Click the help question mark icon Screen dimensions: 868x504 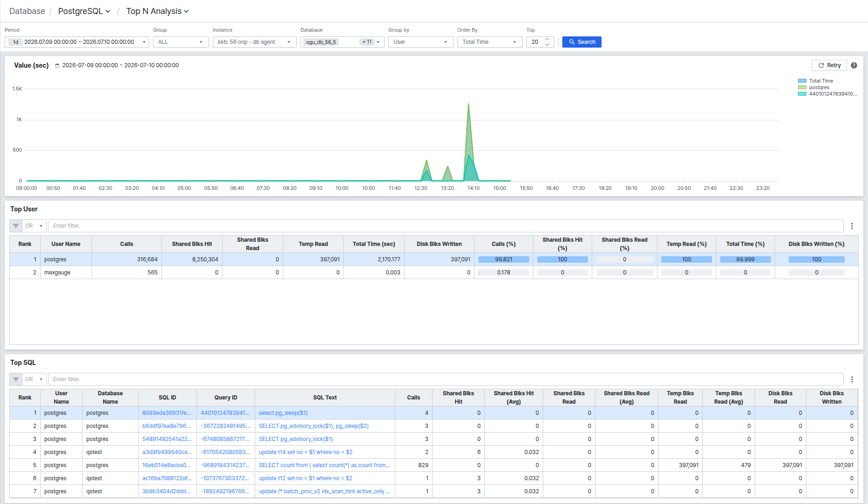pyautogui.click(x=854, y=65)
